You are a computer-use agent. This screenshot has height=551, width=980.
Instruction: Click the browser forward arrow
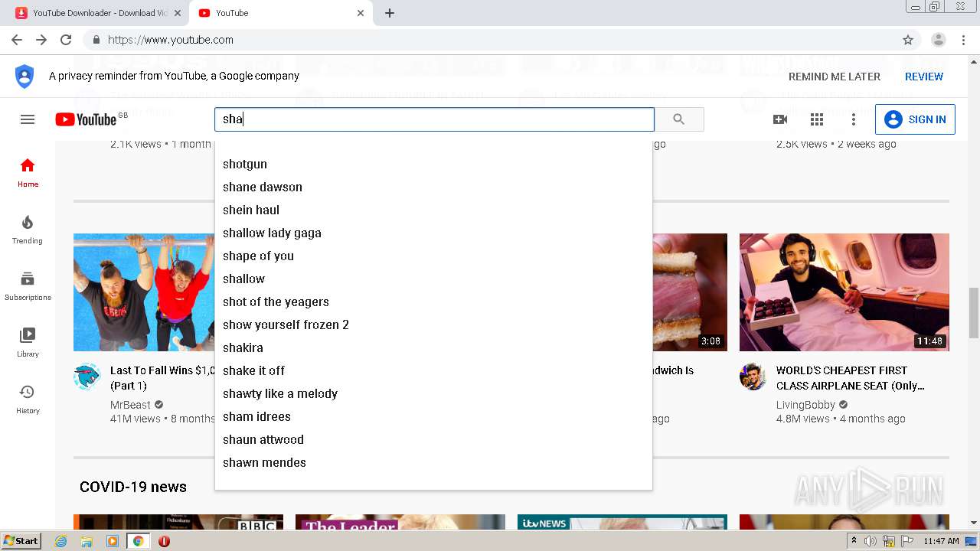coord(41,40)
